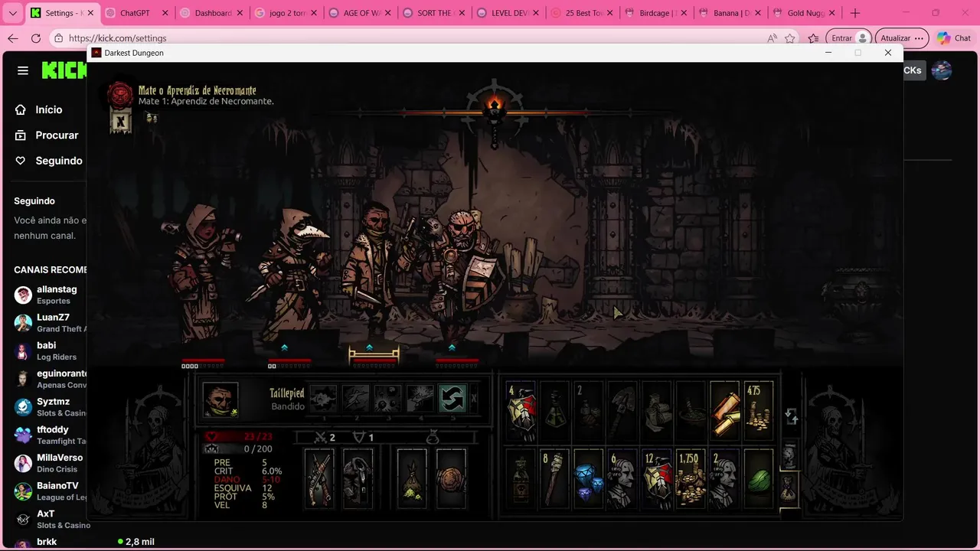Open a new browser tab
The width and height of the screenshot is (980, 551).
click(855, 13)
